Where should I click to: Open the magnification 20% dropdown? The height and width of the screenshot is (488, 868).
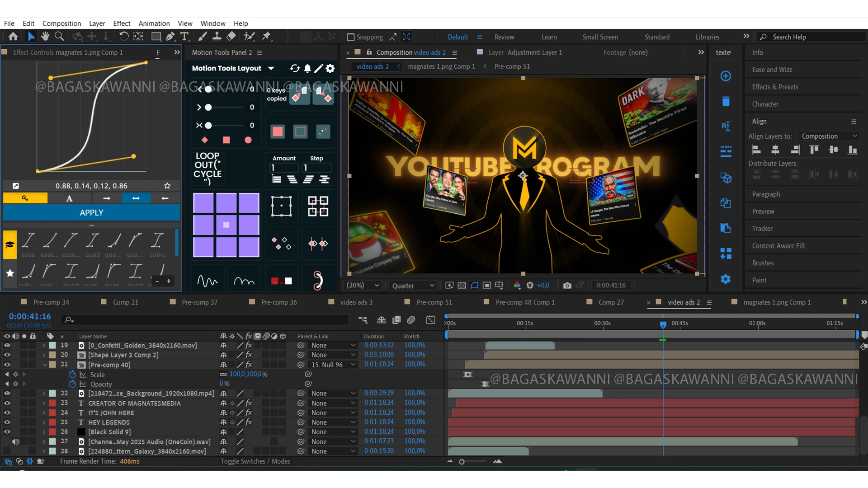tap(363, 286)
